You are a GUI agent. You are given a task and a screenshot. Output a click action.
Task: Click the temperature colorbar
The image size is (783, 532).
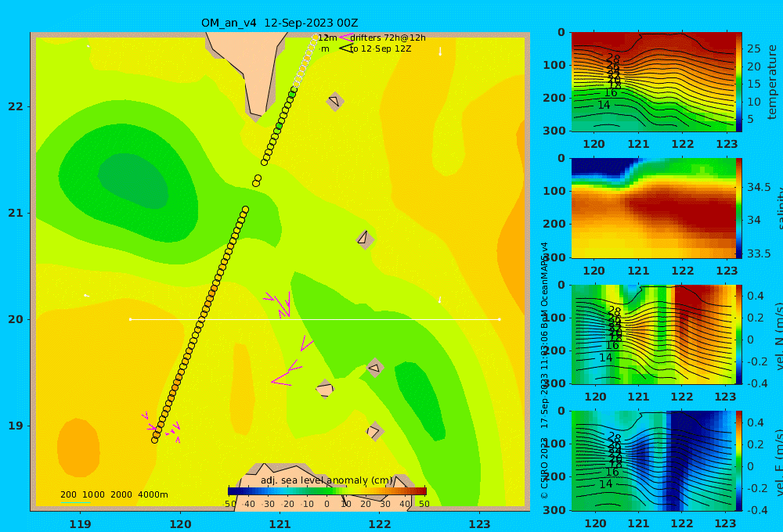[738, 82]
